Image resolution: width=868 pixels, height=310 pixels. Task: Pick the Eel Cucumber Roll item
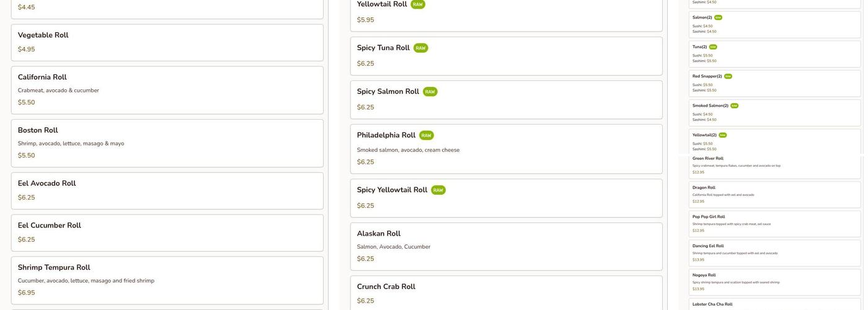click(167, 232)
